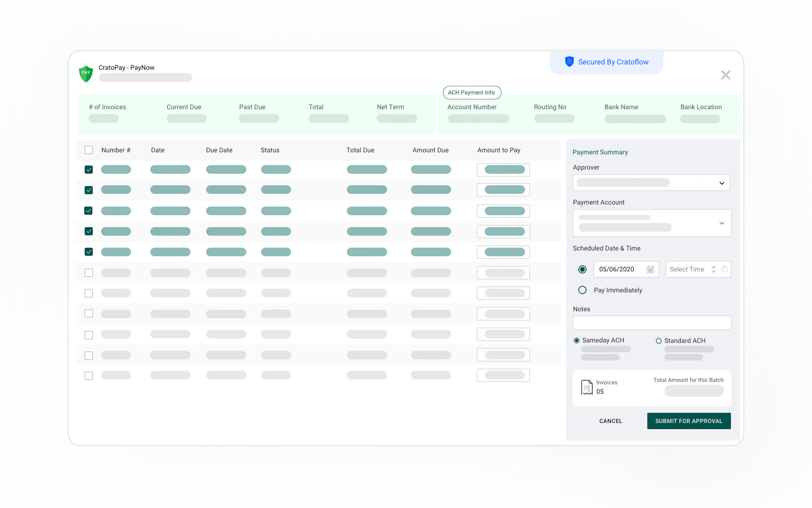Uncheck the first invoice row checkbox
This screenshot has width=812, height=508.
pos(89,170)
